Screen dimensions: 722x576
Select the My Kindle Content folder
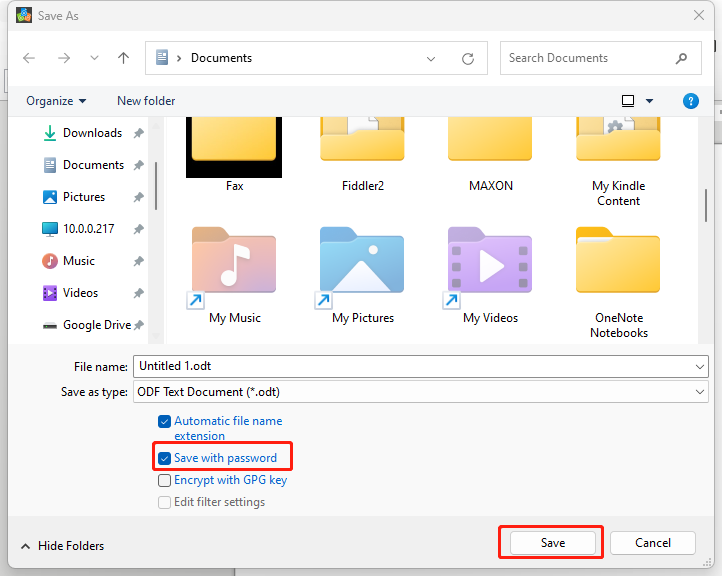[x=618, y=161]
